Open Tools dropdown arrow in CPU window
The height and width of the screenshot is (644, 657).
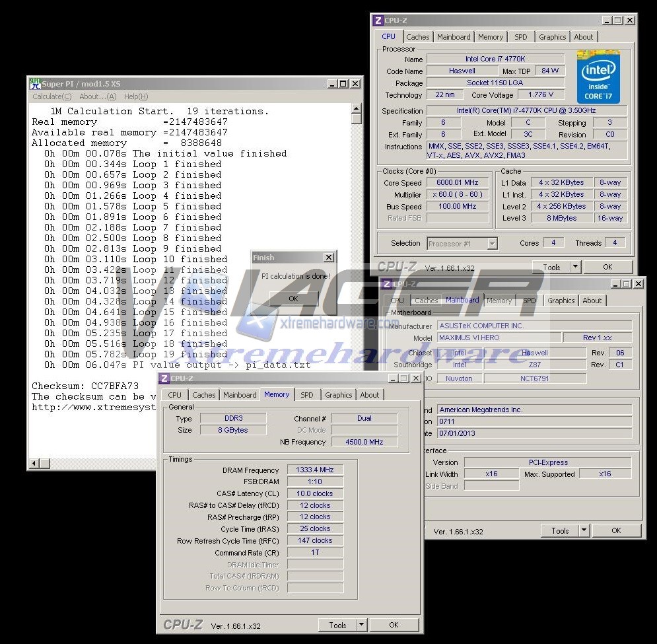coord(575,268)
